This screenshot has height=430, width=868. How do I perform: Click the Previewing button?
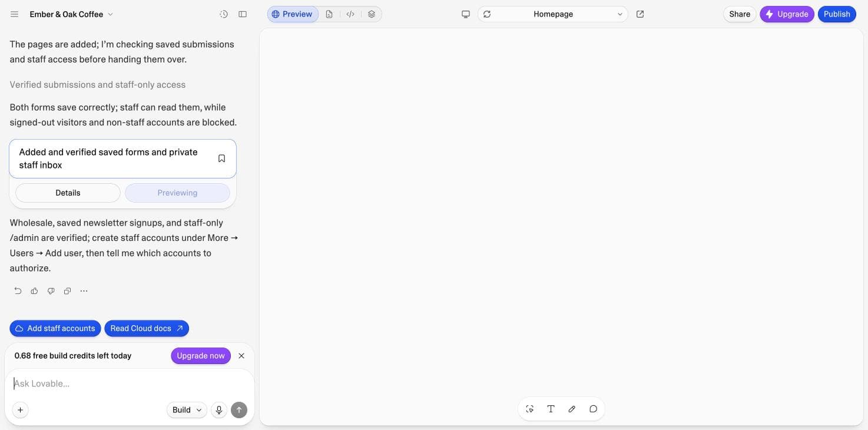pos(177,193)
